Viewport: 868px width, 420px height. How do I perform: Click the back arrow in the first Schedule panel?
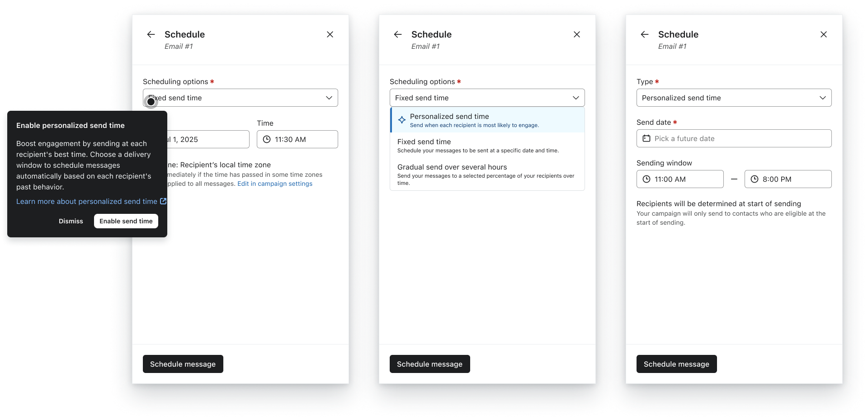(x=151, y=34)
